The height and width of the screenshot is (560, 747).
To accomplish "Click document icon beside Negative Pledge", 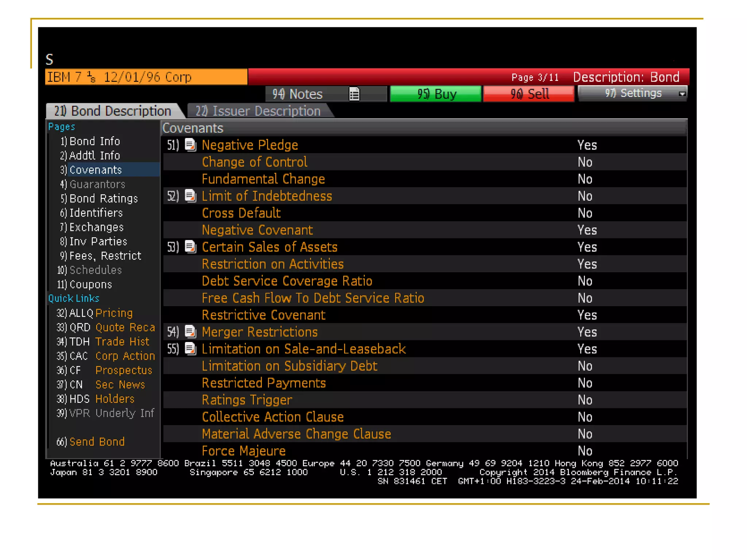I will click(x=190, y=145).
